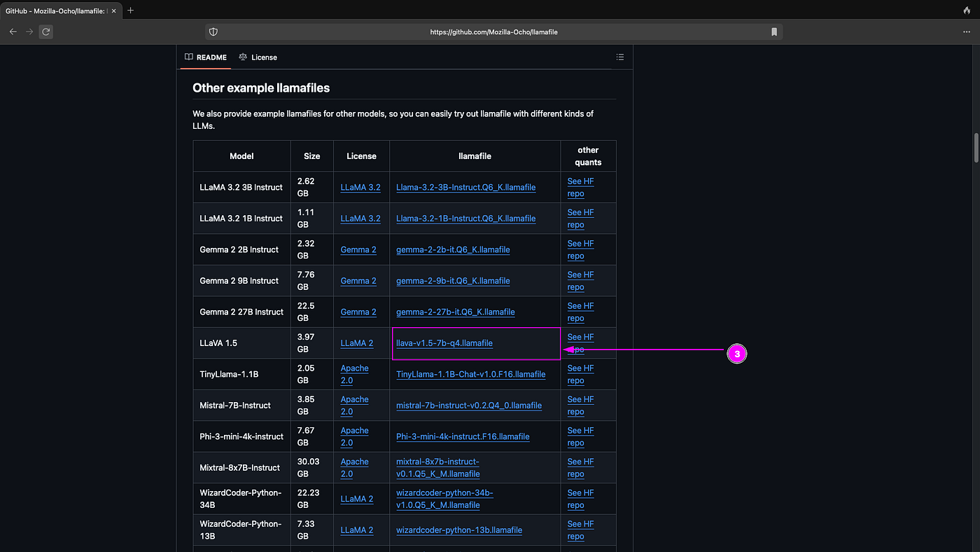Viewport: 980px width, 552px height.
Task: Open See HF repo for Mixtral-8x7B-Instruct
Action: pyautogui.click(x=580, y=468)
